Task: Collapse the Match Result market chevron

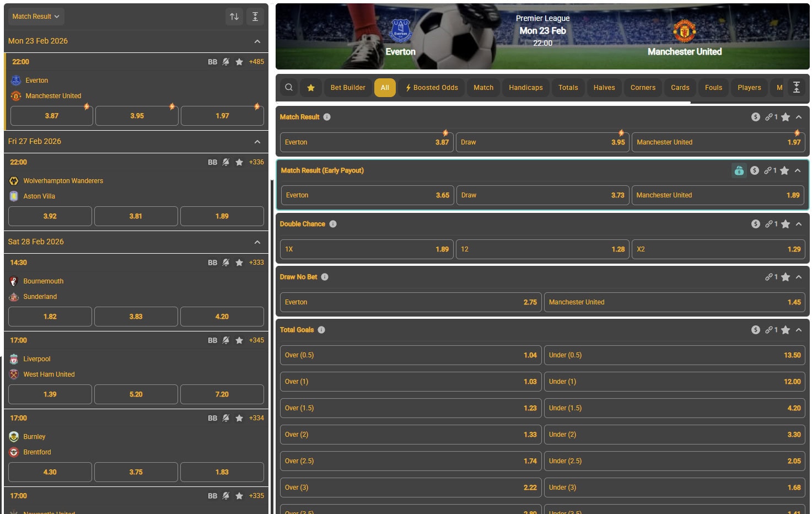Action: [x=799, y=117]
